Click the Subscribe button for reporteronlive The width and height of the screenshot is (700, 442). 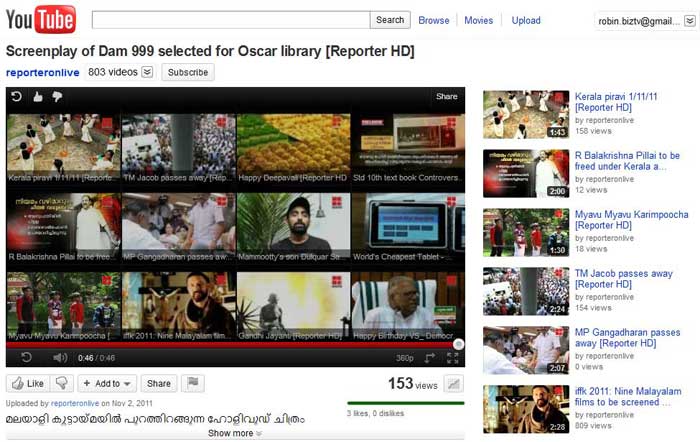pos(187,72)
